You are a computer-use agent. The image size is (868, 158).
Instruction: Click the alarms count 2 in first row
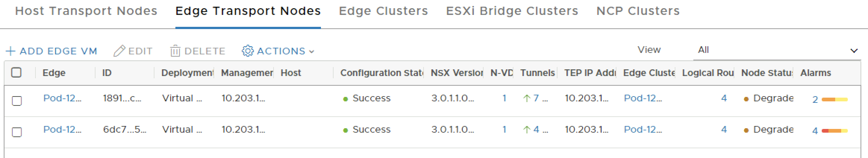(x=815, y=99)
